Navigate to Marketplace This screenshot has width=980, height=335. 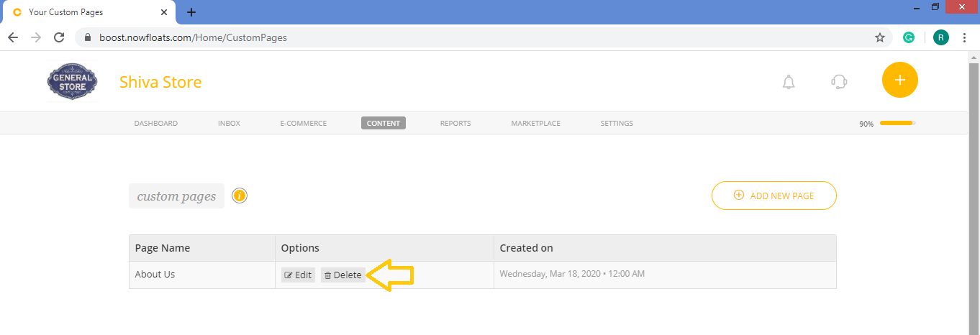coord(535,124)
